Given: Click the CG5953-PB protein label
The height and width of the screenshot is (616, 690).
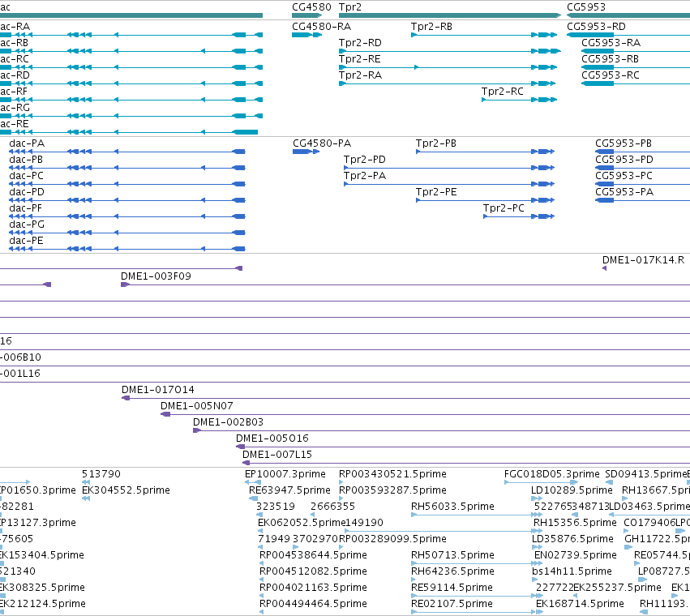Looking at the screenshot, I should (x=624, y=143).
